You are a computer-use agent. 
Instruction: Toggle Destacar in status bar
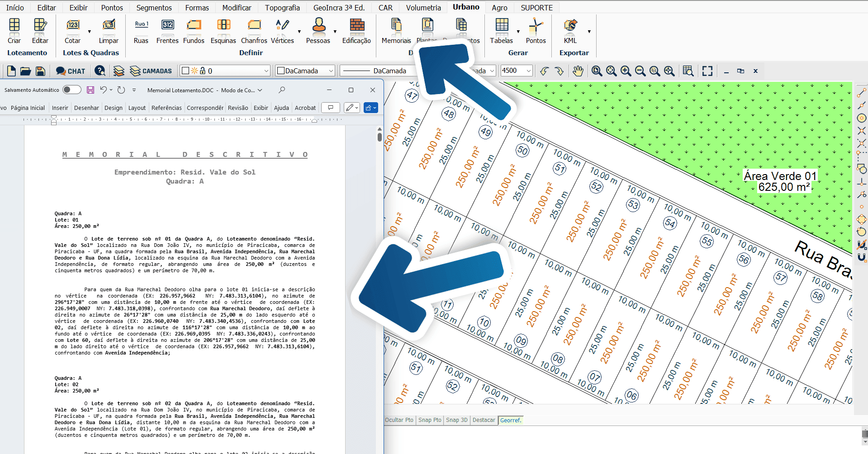[484, 420]
